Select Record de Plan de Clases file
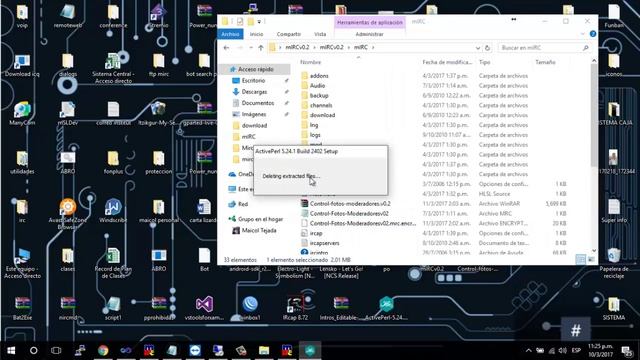This screenshot has height=360, width=640. pyautogui.click(x=113, y=262)
